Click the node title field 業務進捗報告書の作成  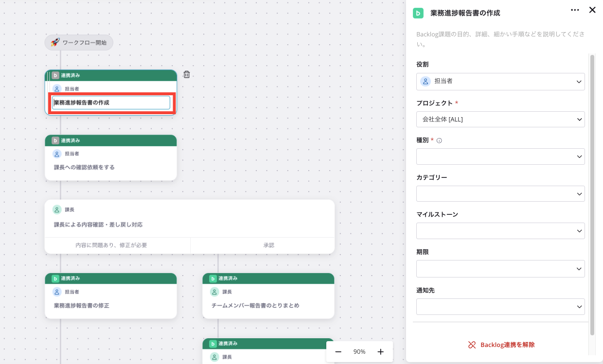pos(111,103)
